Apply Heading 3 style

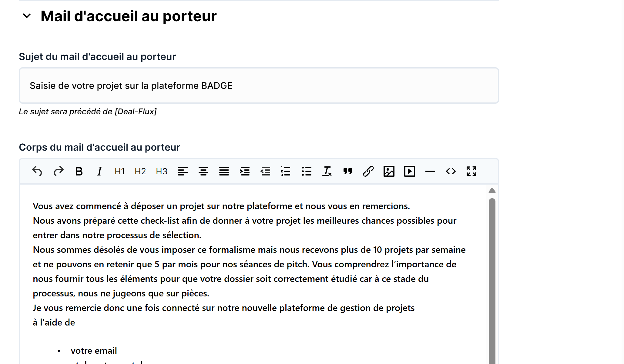click(x=161, y=171)
